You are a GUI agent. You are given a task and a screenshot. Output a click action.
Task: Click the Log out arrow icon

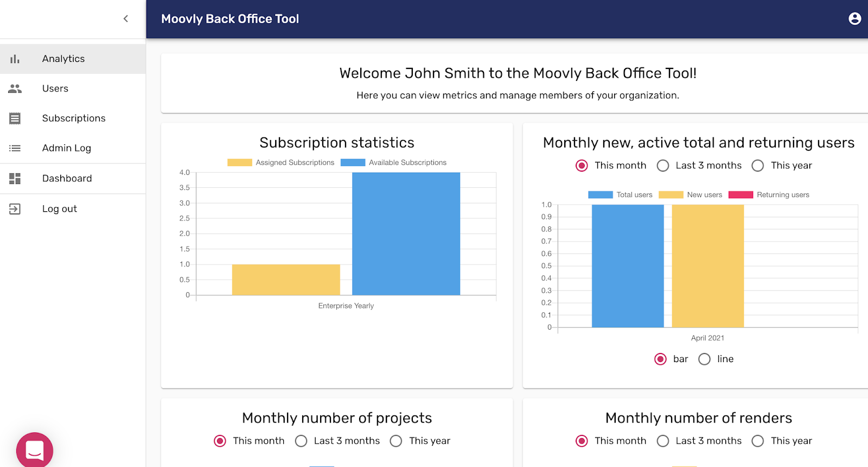[x=15, y=209]
